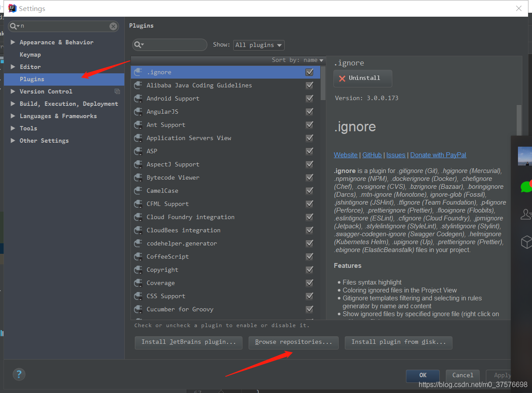Open the GitHub link
This screenshot has width=532, height=393.
tap(372, 155)
